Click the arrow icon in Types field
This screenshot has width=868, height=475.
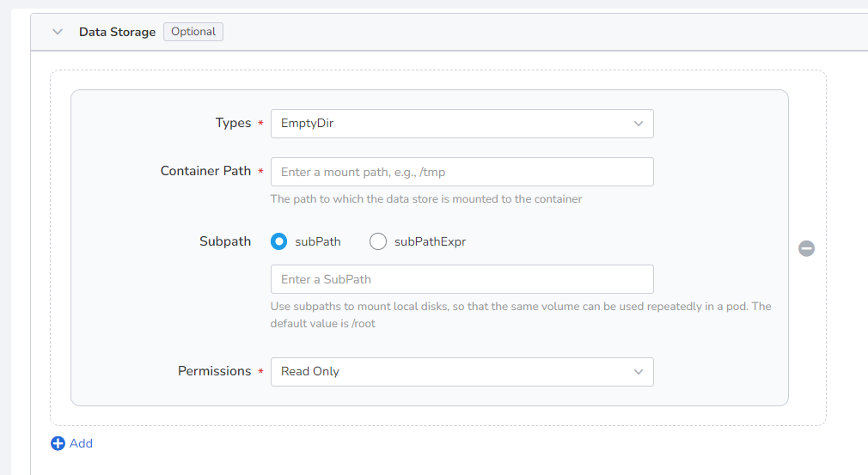(x=639, y=124)
